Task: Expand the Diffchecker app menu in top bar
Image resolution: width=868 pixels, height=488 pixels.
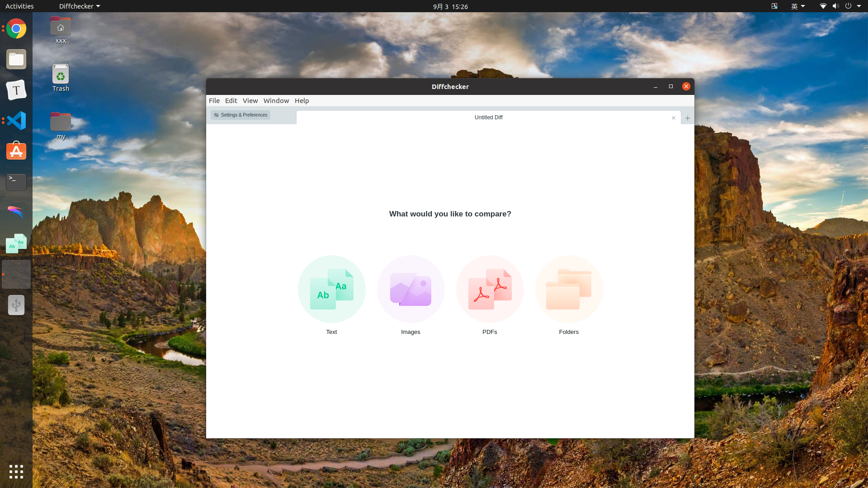Action: click(x=79, y=6)
